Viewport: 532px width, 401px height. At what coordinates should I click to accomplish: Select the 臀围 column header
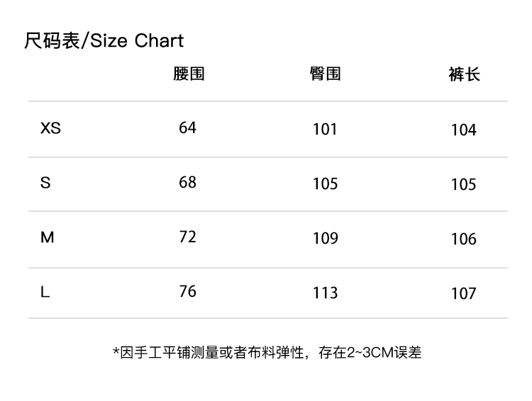[325, 74]
